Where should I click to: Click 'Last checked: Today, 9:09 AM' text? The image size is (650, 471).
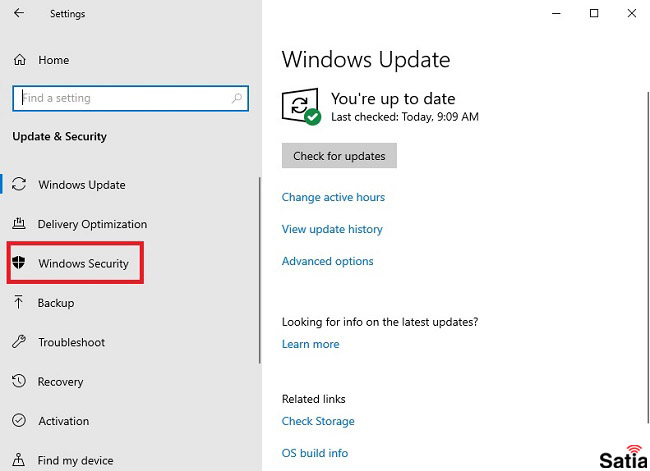pyautogui.click(x=405, y=117)
